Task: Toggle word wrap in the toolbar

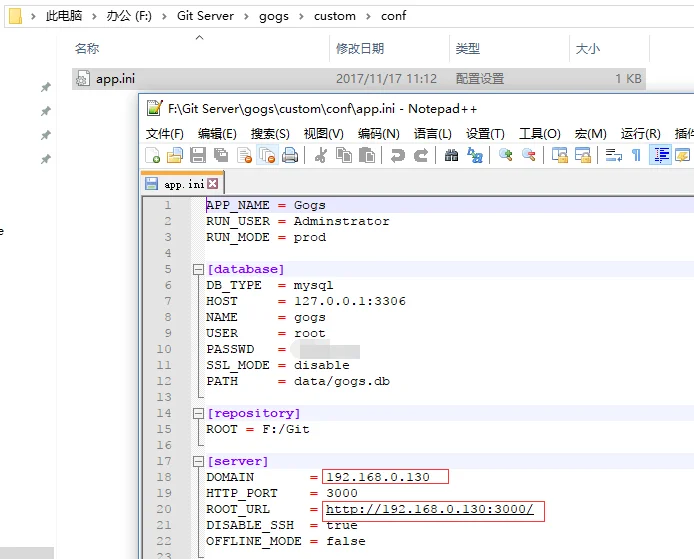Action: (613, 155)
